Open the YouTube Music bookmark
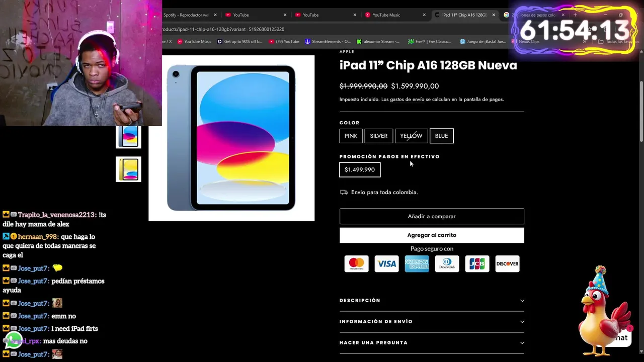644x362 pixels. point(194,42)
